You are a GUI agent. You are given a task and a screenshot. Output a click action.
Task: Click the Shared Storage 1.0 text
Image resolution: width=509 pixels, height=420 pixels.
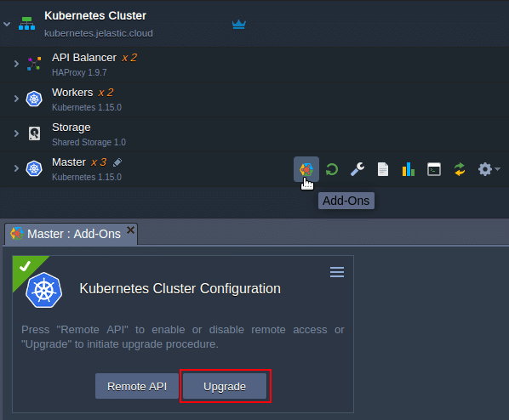(89, 142)
